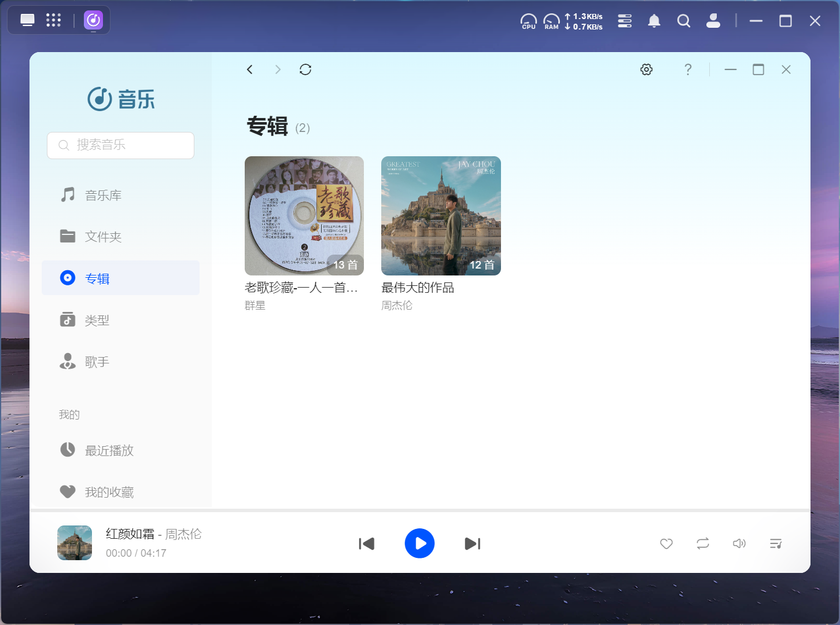Open the task manager icon
The image size is (840, 625).
coord(625,21)
